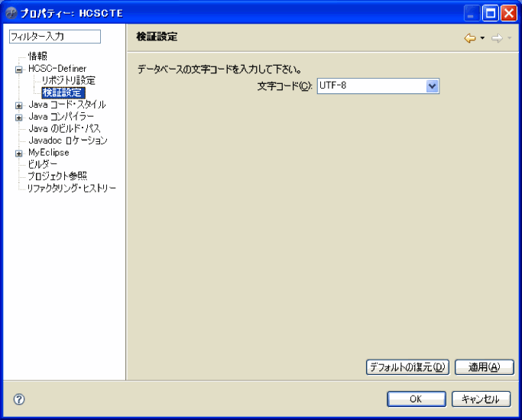Open the forward history dropdown arrow
The height and width of the screenshot is (420, 522).
point(509,38)
